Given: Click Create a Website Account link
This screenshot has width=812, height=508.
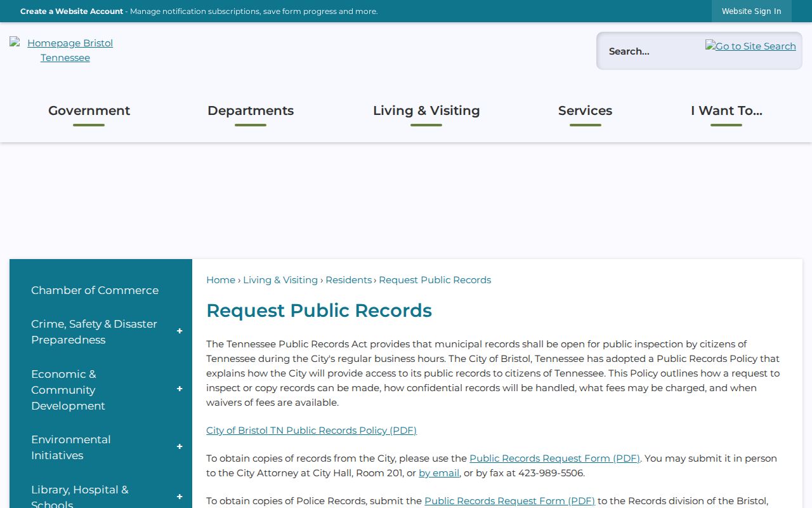Looking at the screenshot, I should tap(72, 11).
